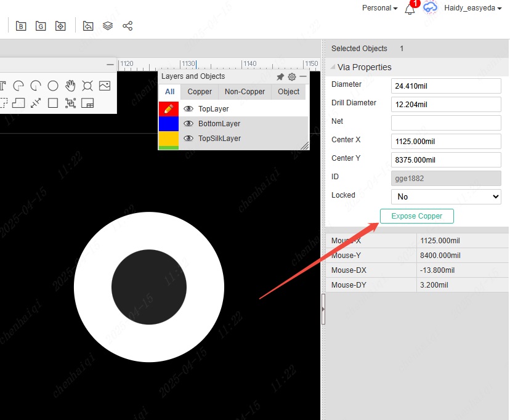The height and width of the screenshot is (420, 510).
Task: Toggle TopSilkLayer visibility eye
Action: pyautogui.click(x=188, y=139)
